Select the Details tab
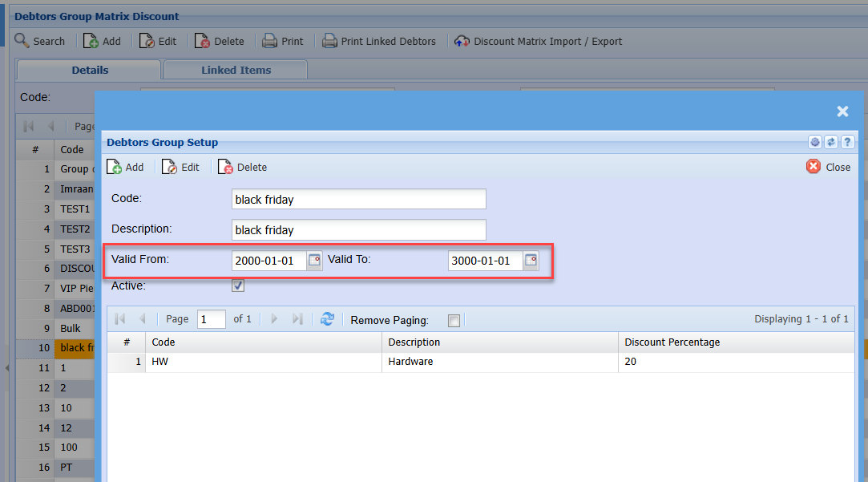 [90, 70]
